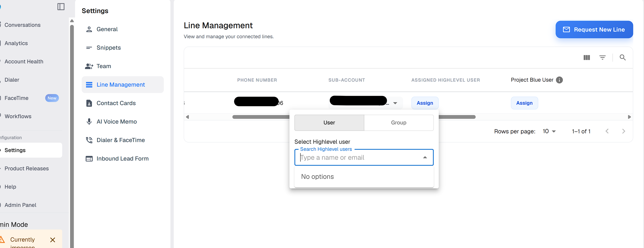Select Line Management in settings
The width and height of the screenshot is (644, 248).
pyautogui.click(x=123, y=85)
